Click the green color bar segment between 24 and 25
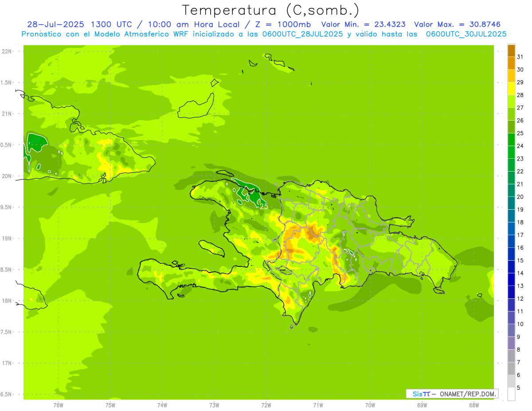 pos(511,140)
